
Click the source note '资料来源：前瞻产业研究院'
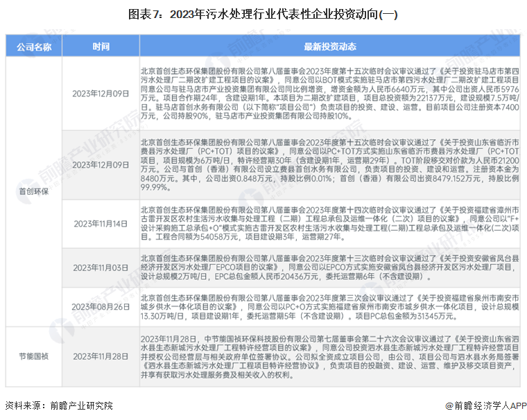point(59,406)
